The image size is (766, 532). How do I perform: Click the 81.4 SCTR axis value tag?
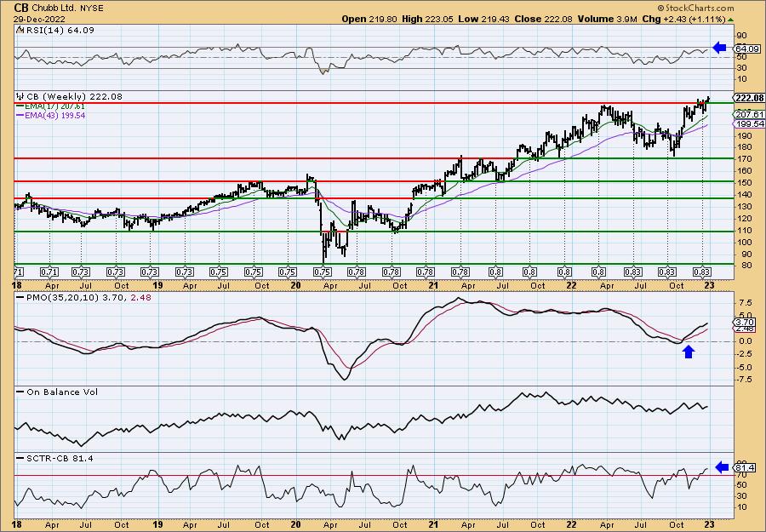[744, 467]
